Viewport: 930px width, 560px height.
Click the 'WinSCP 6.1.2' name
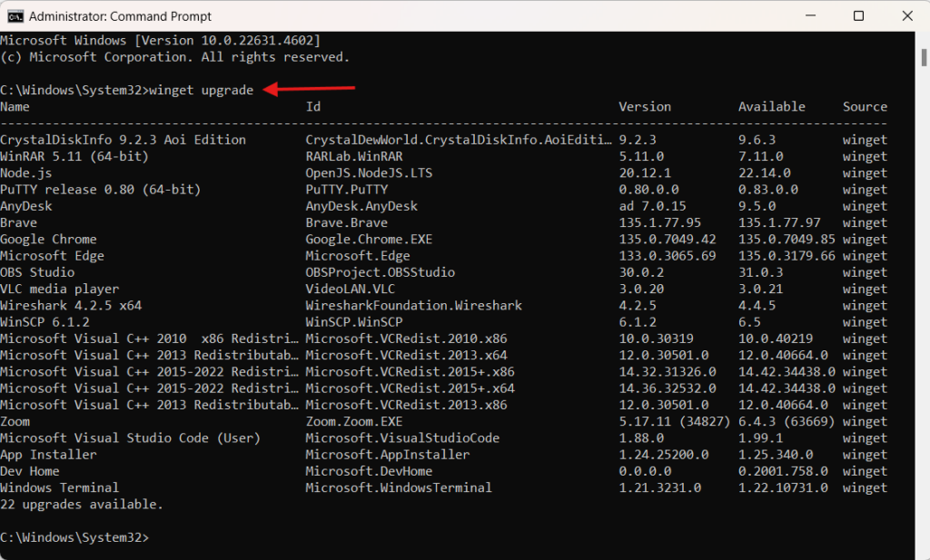coord(45,322)
